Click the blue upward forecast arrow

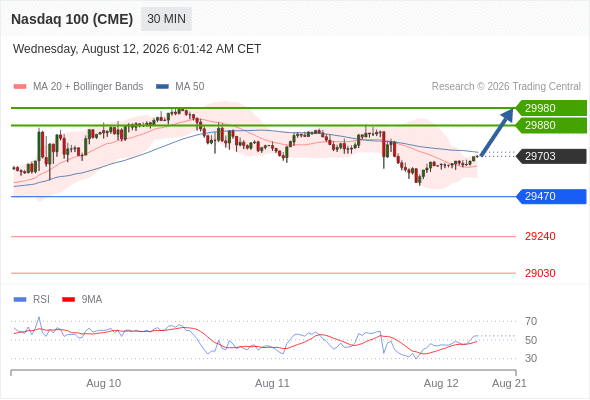click(497, 132)
